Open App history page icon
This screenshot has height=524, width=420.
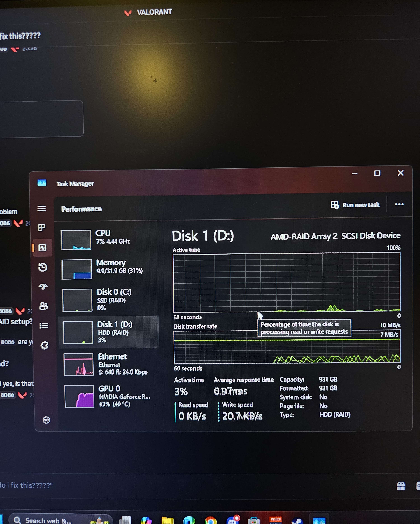43,267
